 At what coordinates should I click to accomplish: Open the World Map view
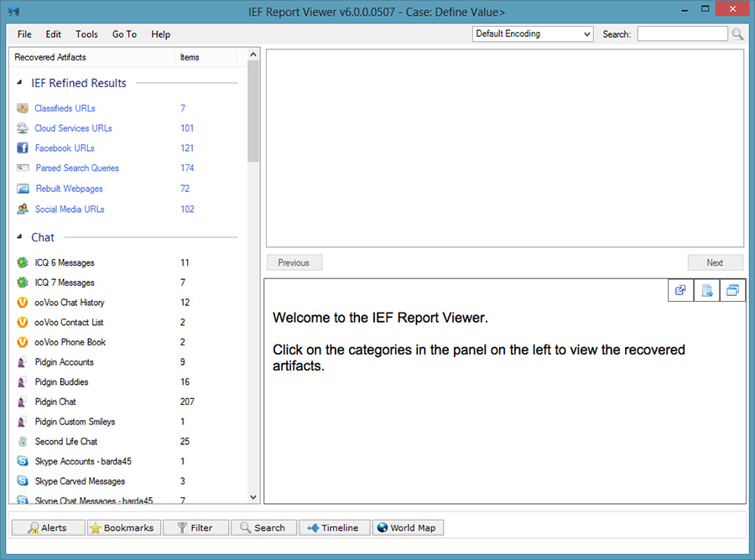408,528
